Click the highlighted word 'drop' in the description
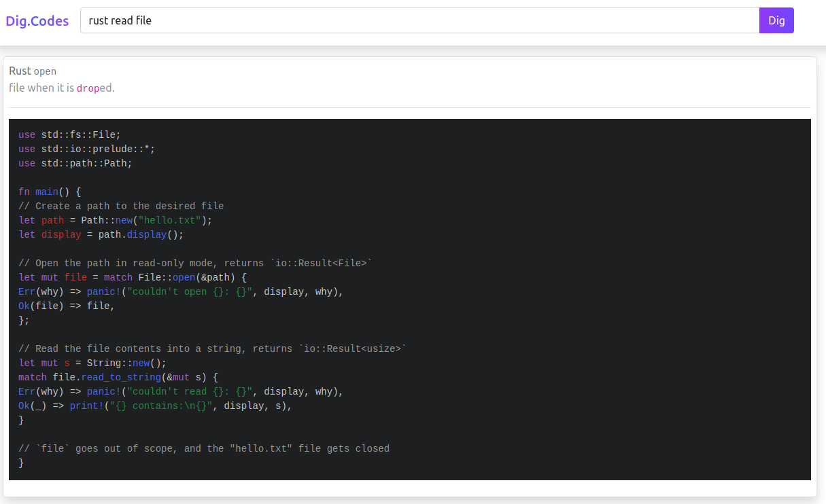826x504 pixels. 86,88
